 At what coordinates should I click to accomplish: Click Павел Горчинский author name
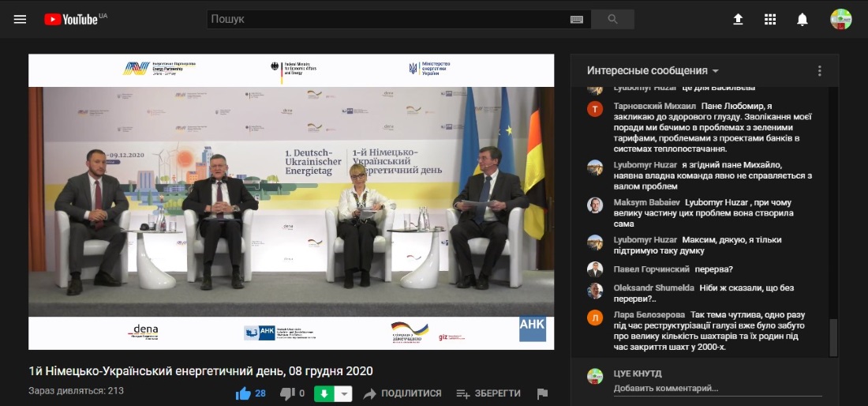(x=652, y=269)
